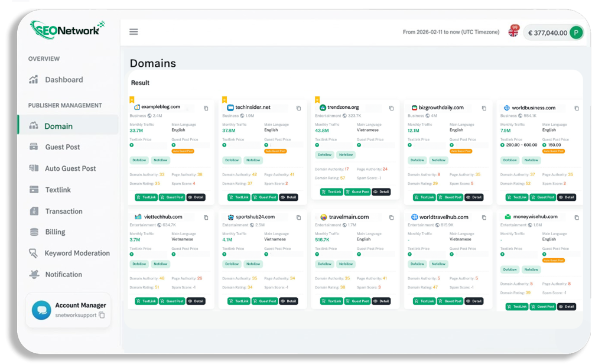Copy the exampleblog.com domain name

click(206, 108)
